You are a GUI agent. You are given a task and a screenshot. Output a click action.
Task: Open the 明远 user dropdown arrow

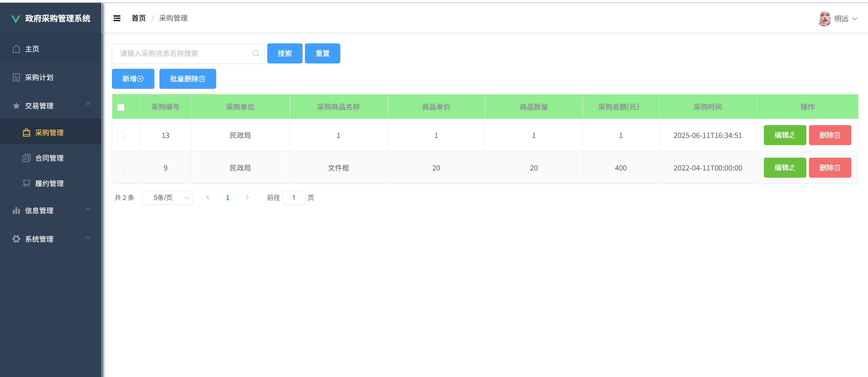click(855, 19)
